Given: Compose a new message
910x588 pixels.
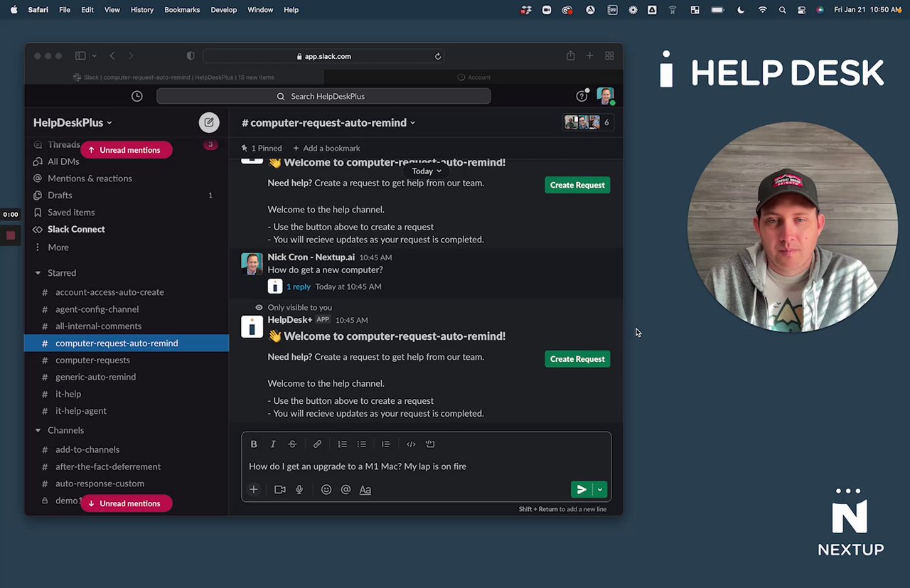Looking at the screenshot, I should tap(209, 122).
